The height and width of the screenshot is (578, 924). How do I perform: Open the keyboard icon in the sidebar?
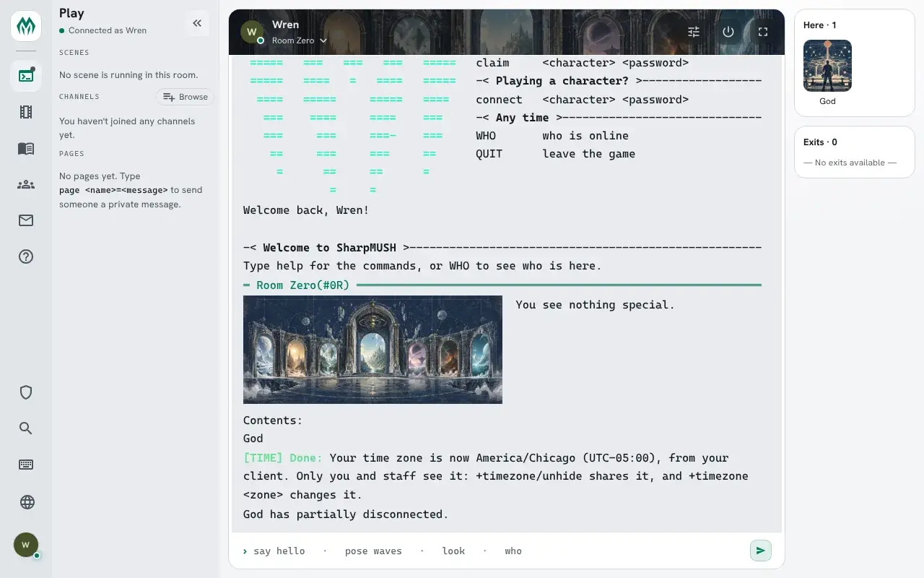[x=26, y=465]
